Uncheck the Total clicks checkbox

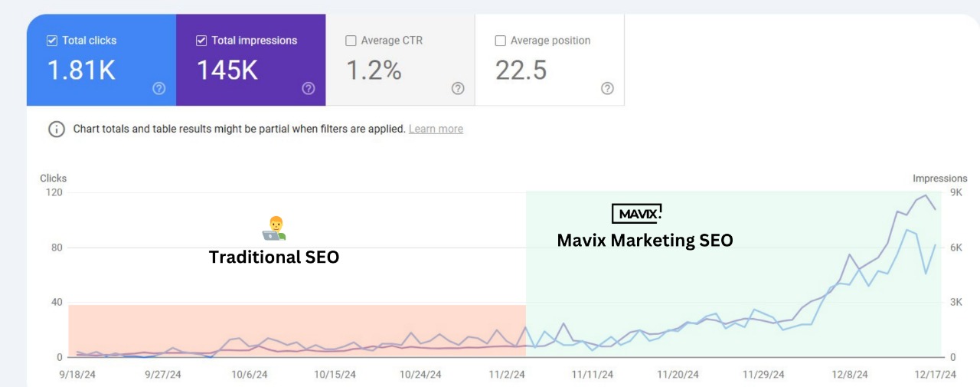(x=52, y=41)
